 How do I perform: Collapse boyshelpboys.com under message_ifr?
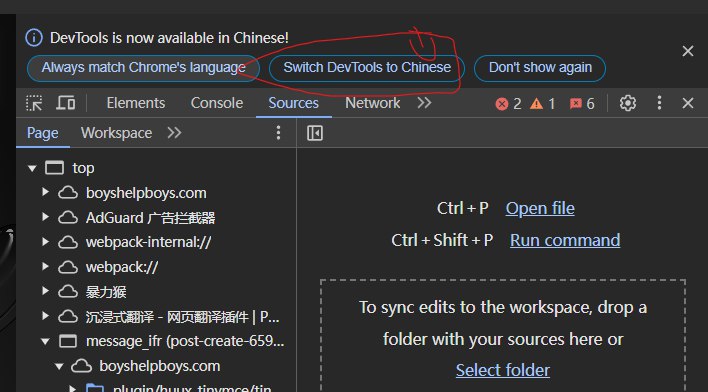pyautogui.click(x=59, y=367)
